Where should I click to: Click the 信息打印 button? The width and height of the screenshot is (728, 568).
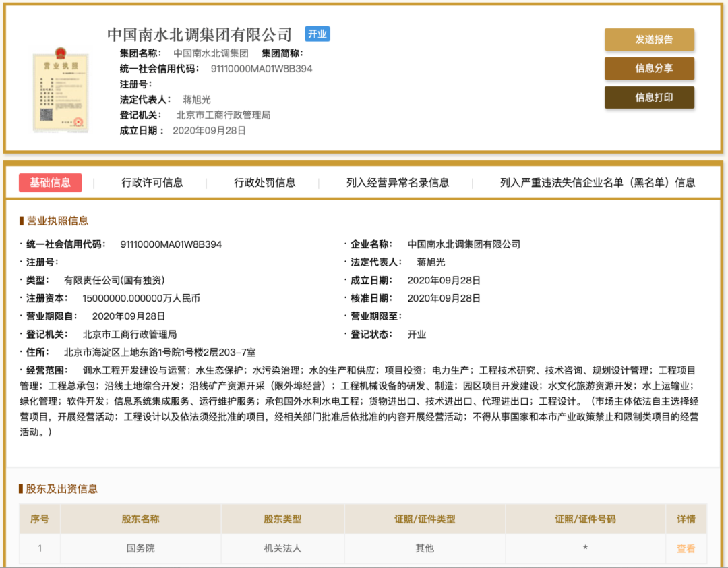click(649, 97)
